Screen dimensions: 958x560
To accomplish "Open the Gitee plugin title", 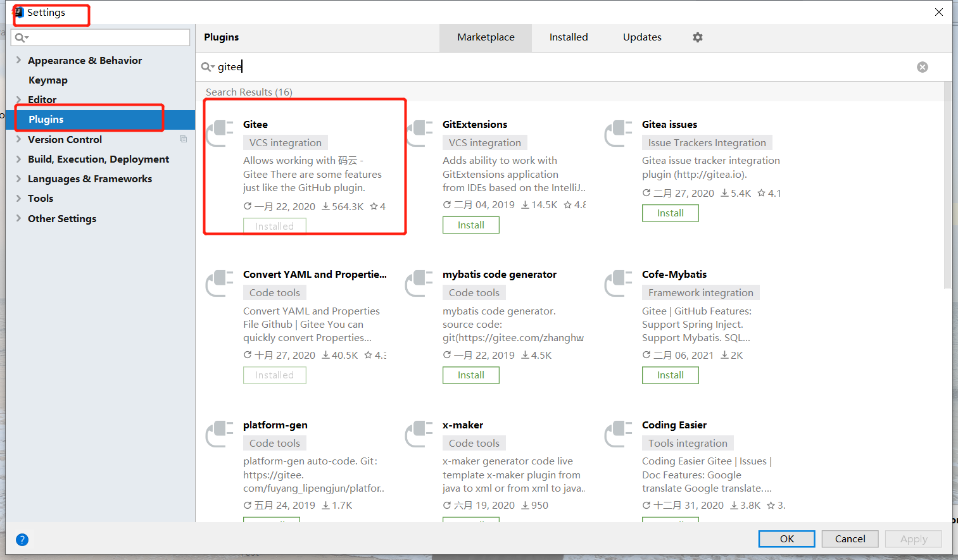I will 255,125.
